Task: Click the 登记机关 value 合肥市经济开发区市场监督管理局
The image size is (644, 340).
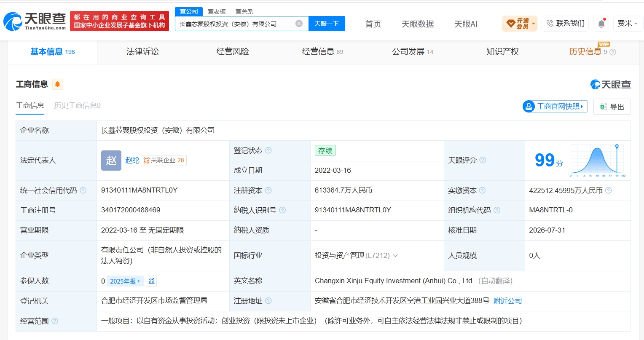Action: 154,301
